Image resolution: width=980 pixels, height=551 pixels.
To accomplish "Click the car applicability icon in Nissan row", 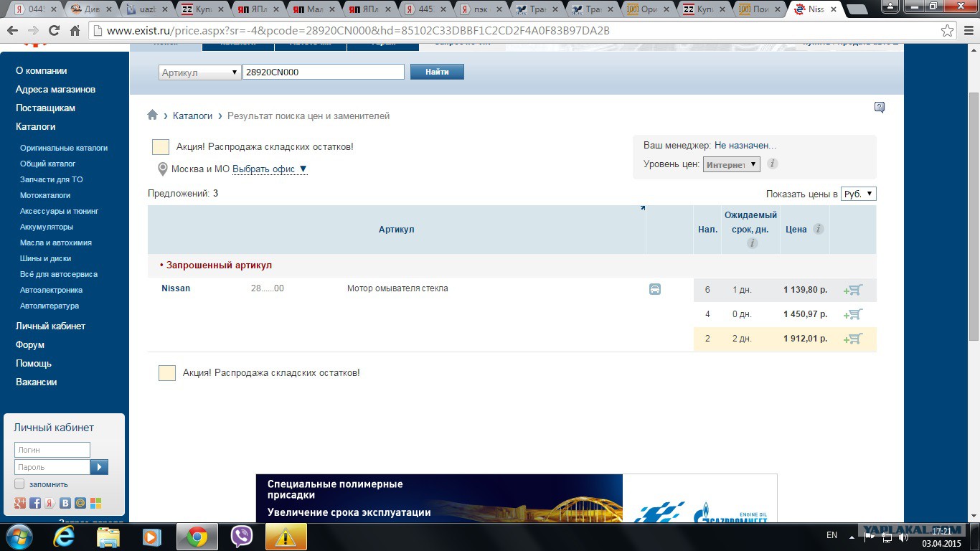I will (655, 289).
